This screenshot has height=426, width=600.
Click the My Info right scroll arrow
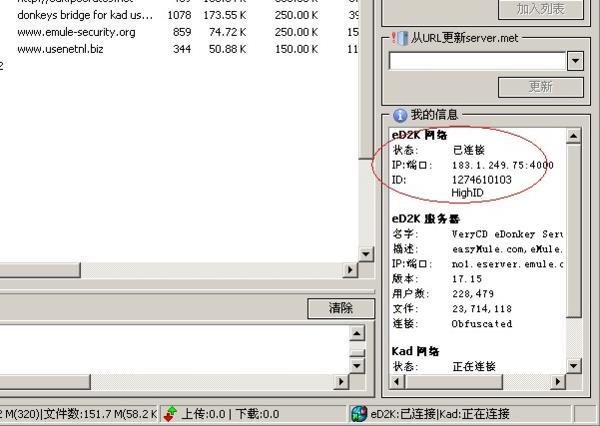tap(558, 381)
